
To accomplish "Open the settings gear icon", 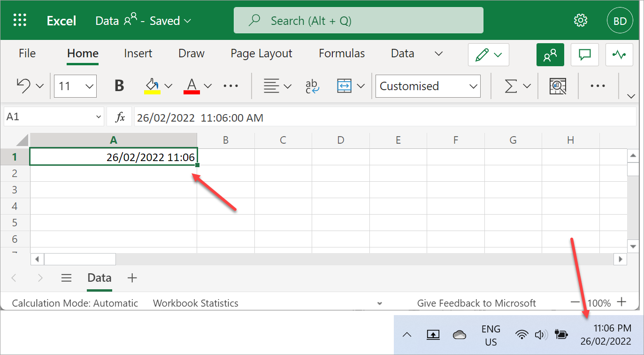I will tap(581, 20).
